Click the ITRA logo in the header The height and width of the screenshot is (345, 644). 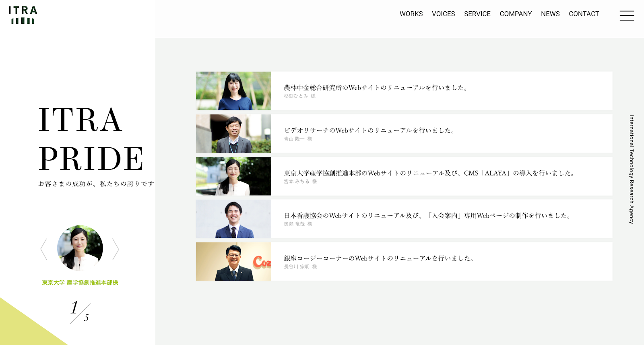(23, 15)
